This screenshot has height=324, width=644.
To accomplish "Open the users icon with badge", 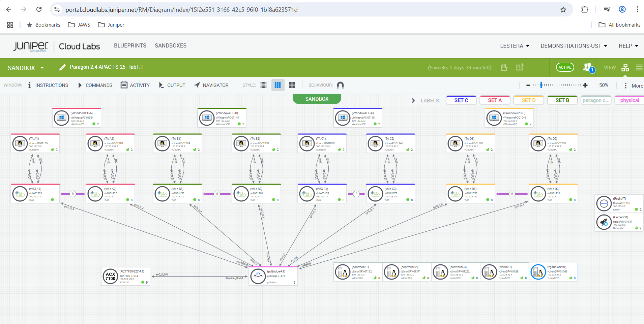I will click(x=588, y=67).
